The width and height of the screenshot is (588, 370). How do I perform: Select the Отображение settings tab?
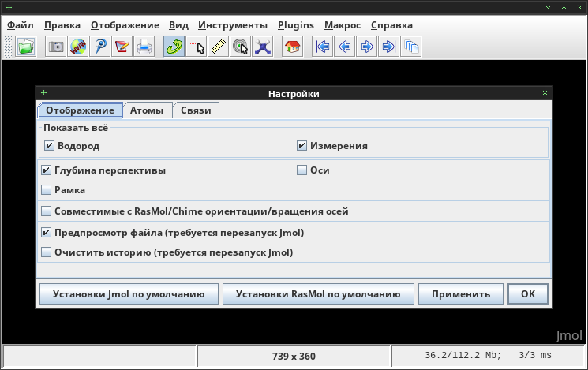81,110
